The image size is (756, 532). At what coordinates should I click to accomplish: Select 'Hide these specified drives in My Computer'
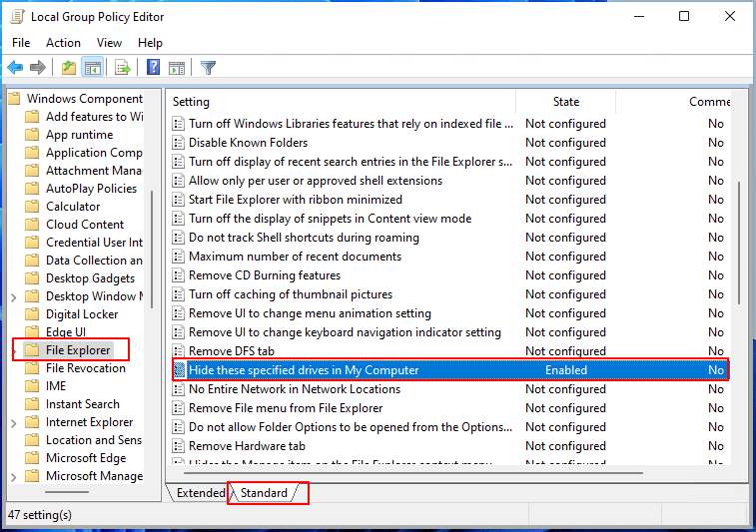[x=304, y=370]
